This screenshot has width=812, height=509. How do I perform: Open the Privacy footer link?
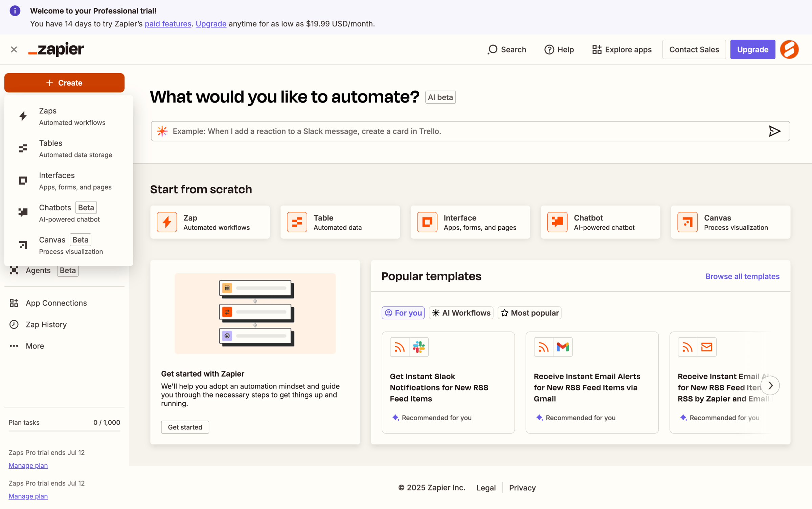tap(522, 488)
